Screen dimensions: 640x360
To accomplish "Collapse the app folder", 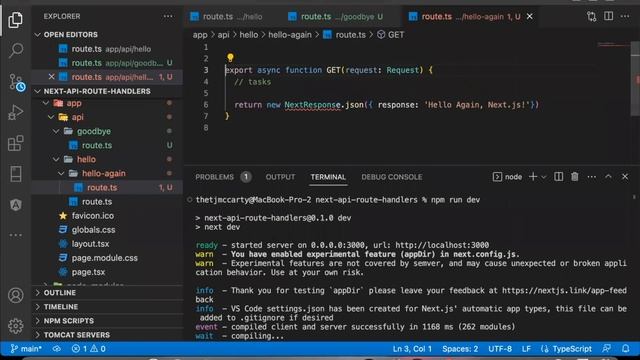I will tap(46, 103).
